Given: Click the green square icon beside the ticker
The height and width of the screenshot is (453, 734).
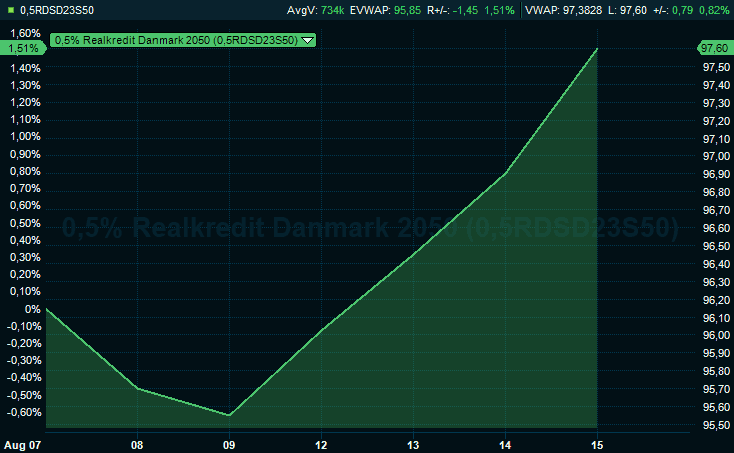Looking at the screenshot, I should pyautogui.click(x=10, y=10).
